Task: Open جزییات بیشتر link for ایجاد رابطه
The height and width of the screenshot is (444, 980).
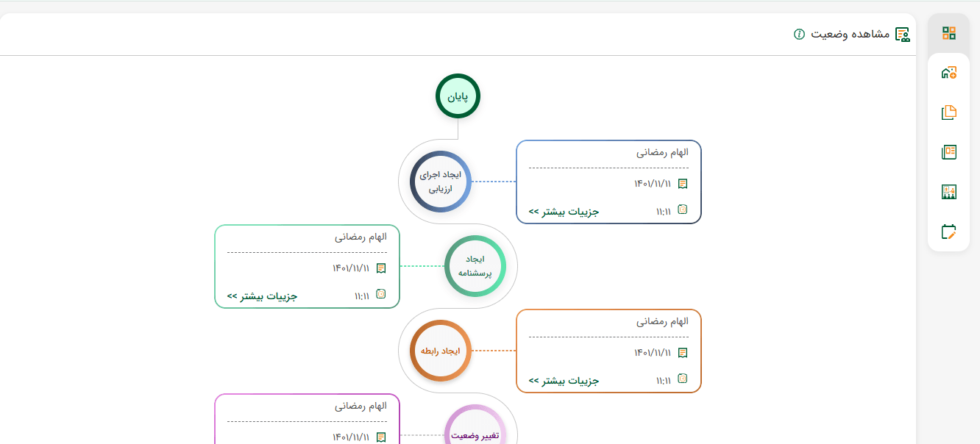Action: click(x=564, y=381)
